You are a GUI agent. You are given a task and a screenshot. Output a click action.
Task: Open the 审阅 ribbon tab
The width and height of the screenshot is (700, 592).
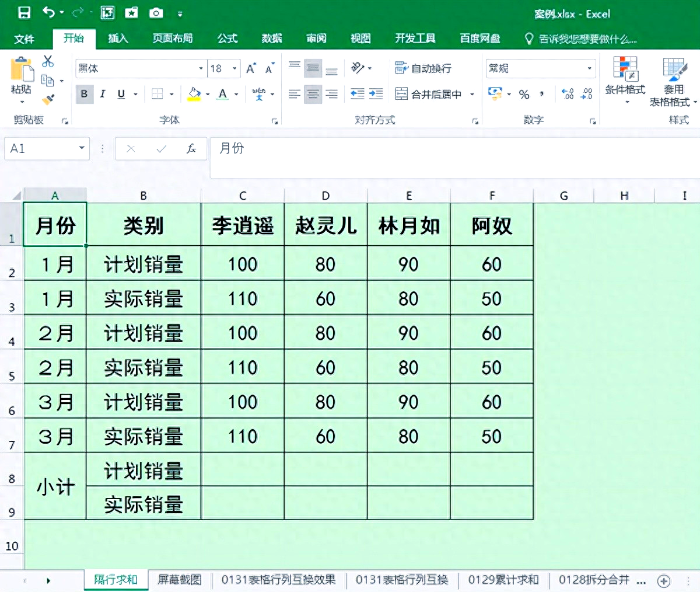pyautogui.click(x=316, y=39)
